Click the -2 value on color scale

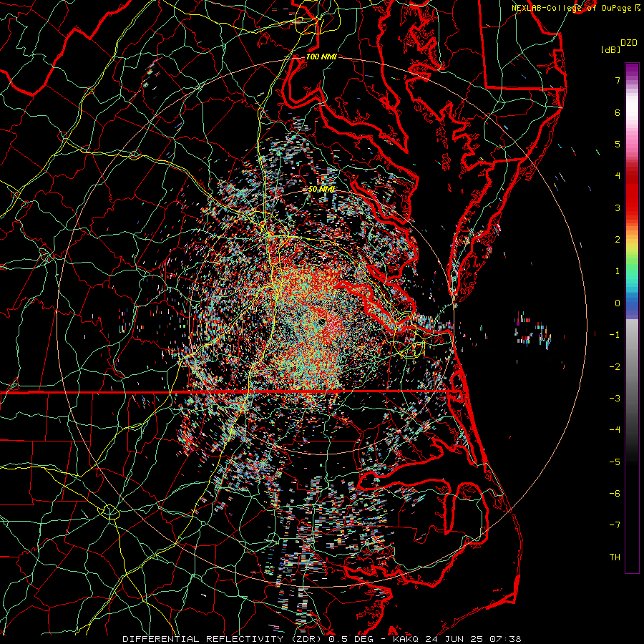tap(615, 367)
